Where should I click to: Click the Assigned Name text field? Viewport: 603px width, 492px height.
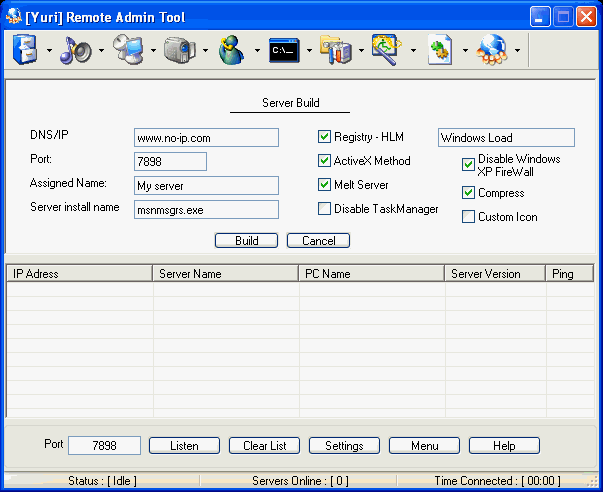[206, 185]
